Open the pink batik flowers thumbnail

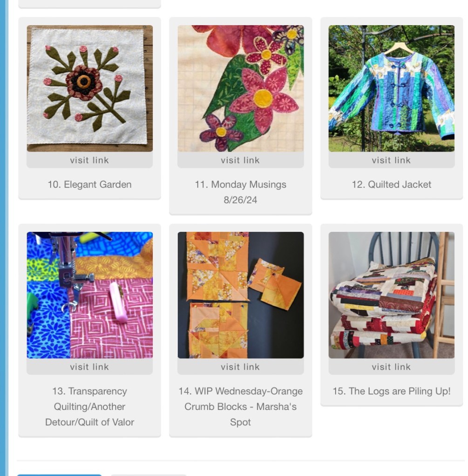[x=240, y=88]
